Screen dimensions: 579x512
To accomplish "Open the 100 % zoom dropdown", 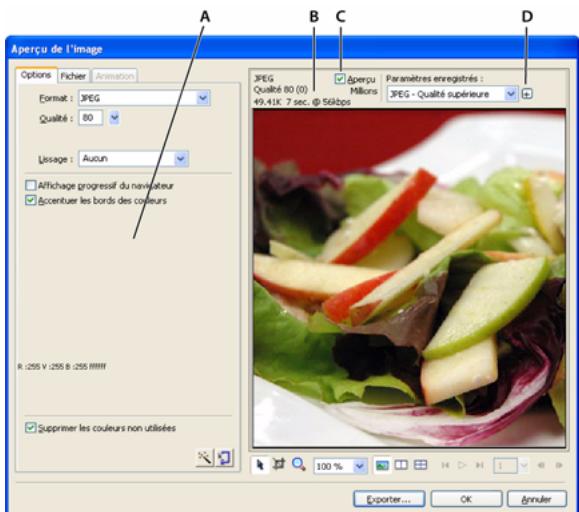I will (x=359, y=466).
